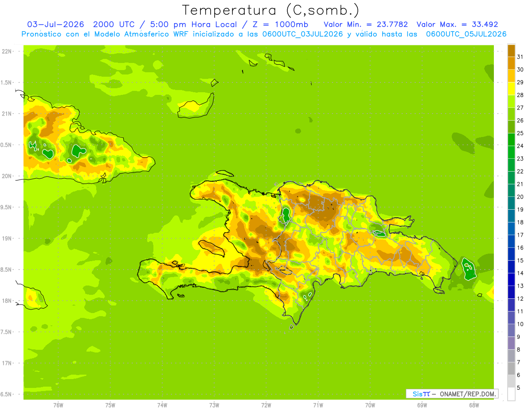The height and width of the screenshot is (411, 532).
Task: Click the "2000 UTC" time text
Action: (113, 24)
